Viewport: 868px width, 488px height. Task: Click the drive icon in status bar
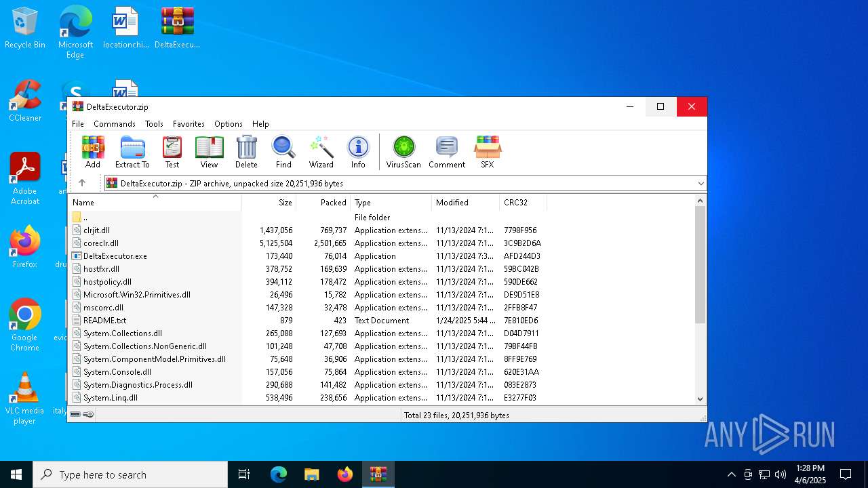pos(75,414)
